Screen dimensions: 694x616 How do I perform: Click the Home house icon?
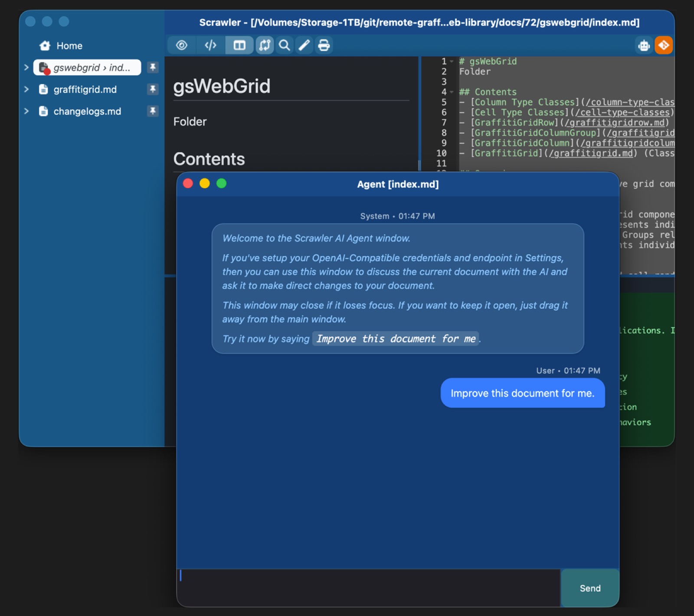(45, 46)
